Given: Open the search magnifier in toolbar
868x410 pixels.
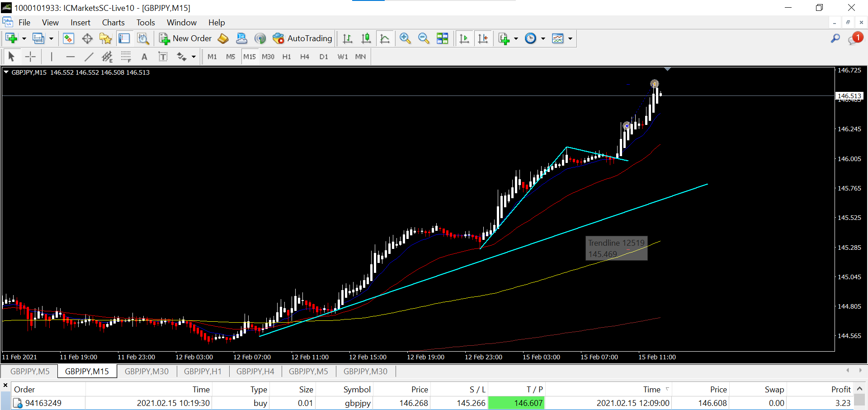Looking at the screenshot, I should (835, 38).
